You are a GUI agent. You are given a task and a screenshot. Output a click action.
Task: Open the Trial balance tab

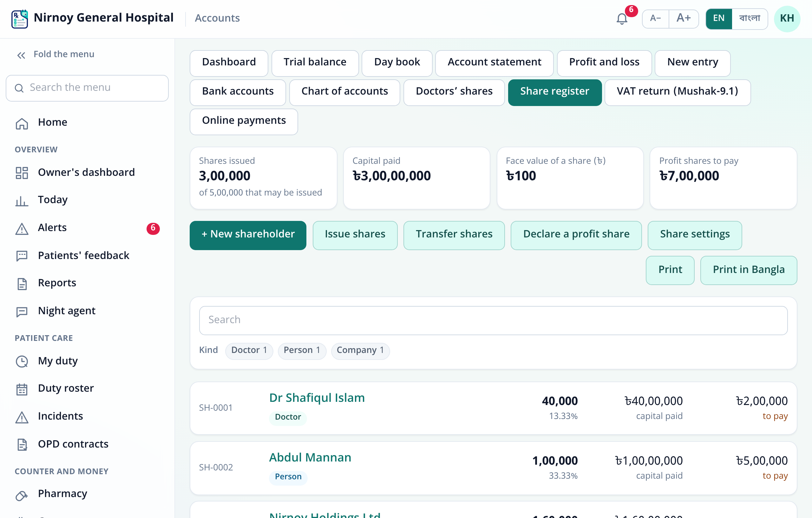pos(315,63)
